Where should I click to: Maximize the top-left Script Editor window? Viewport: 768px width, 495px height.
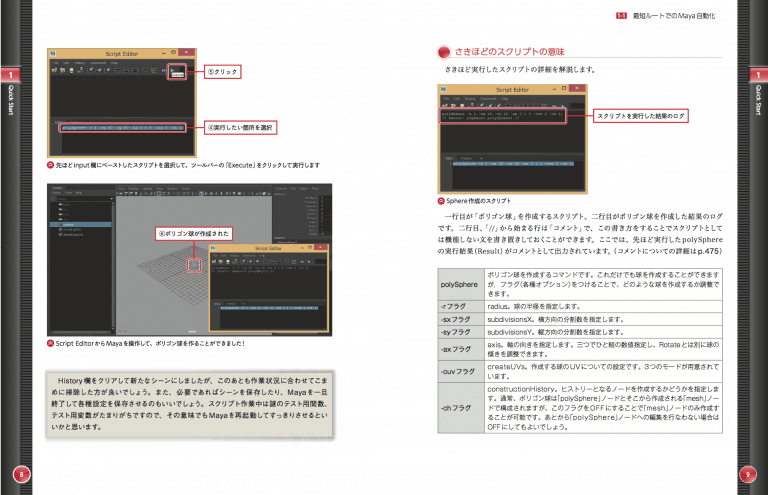coord(175,52)
